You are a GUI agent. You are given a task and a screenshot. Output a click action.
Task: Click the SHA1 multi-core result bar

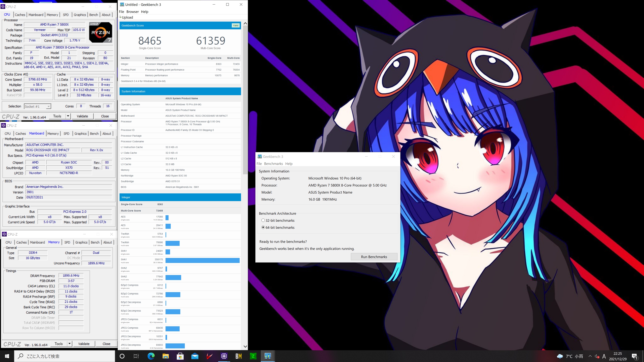202,261
